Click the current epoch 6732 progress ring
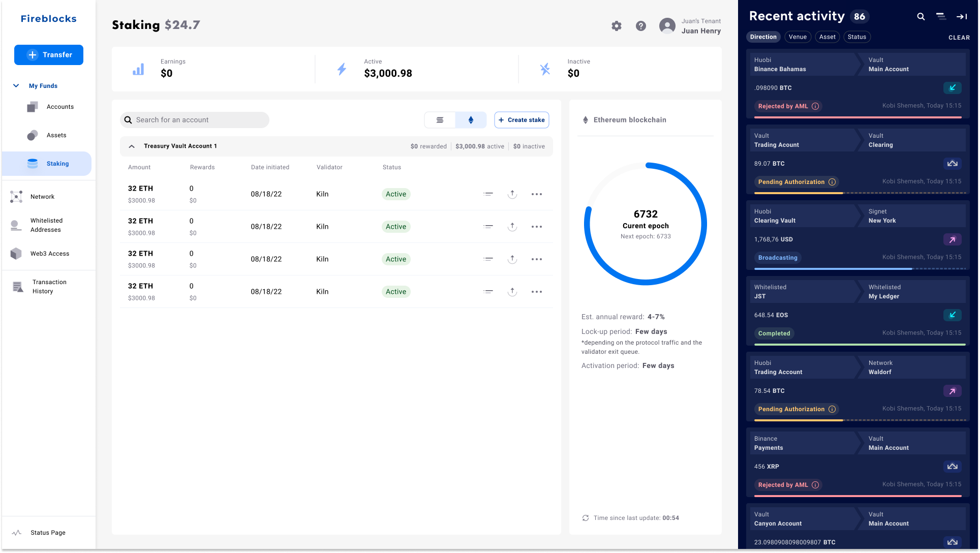 [x=646, y=224]
